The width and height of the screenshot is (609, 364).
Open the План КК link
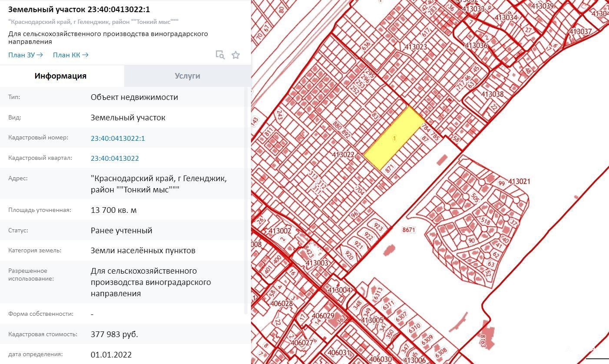(70, 55)
